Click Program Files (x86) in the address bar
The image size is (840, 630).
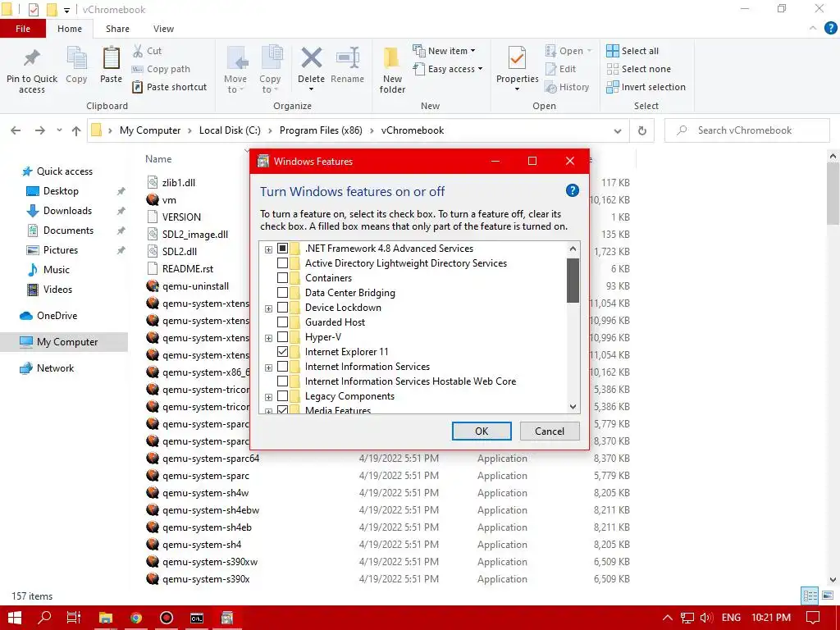321,130
